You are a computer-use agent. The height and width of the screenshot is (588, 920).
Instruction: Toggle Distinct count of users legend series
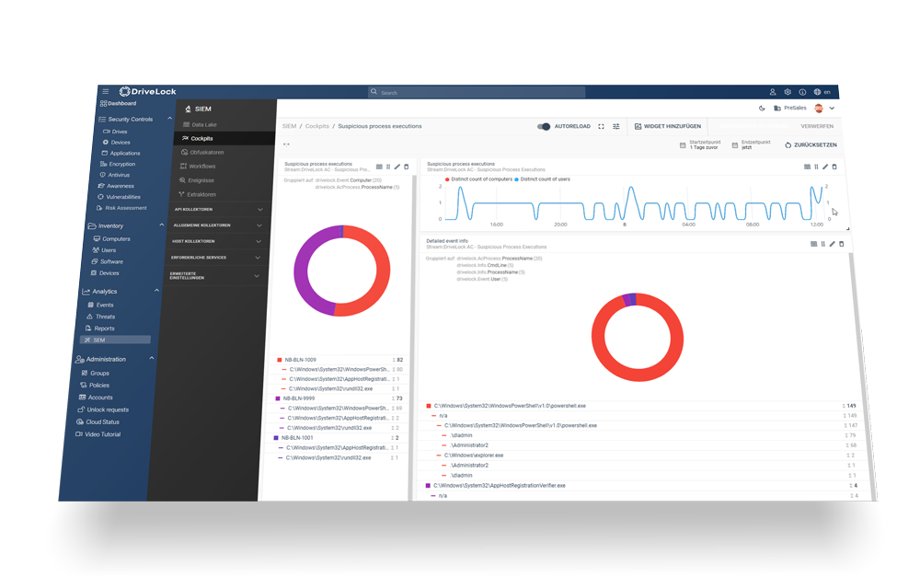click(x=543, y=179)
